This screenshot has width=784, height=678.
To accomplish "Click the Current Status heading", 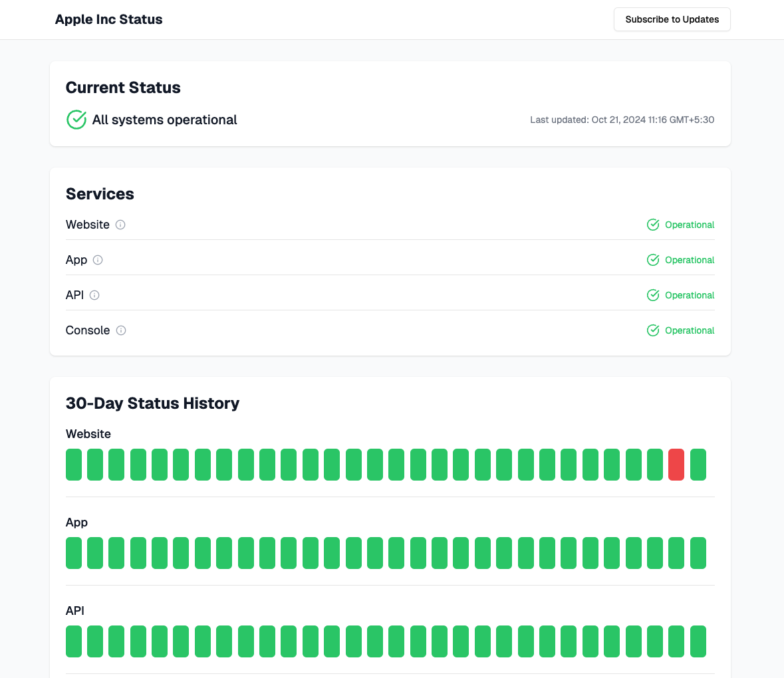I will (x=123, y=88).
